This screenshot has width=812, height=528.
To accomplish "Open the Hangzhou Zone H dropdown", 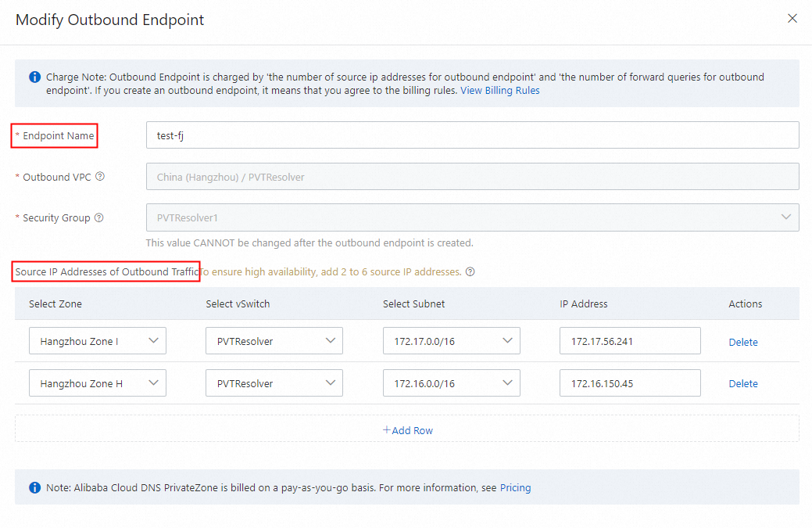I will click(x=98, y=383).
